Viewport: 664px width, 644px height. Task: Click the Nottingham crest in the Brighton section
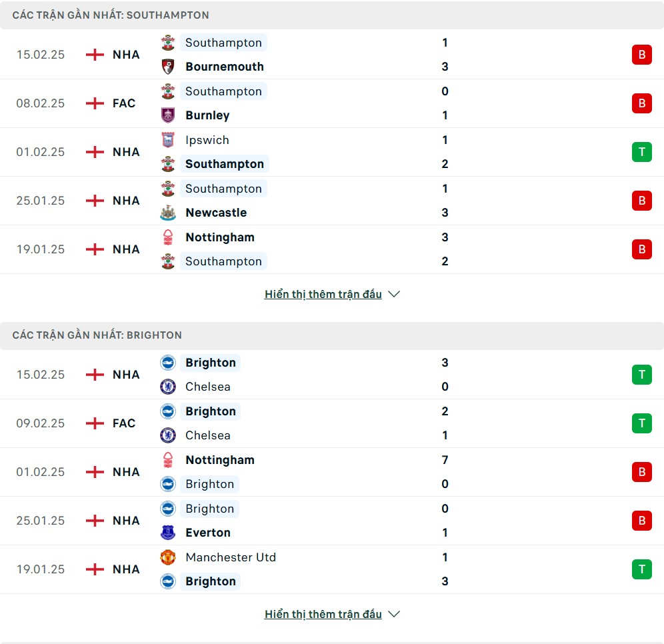point(168,460)
